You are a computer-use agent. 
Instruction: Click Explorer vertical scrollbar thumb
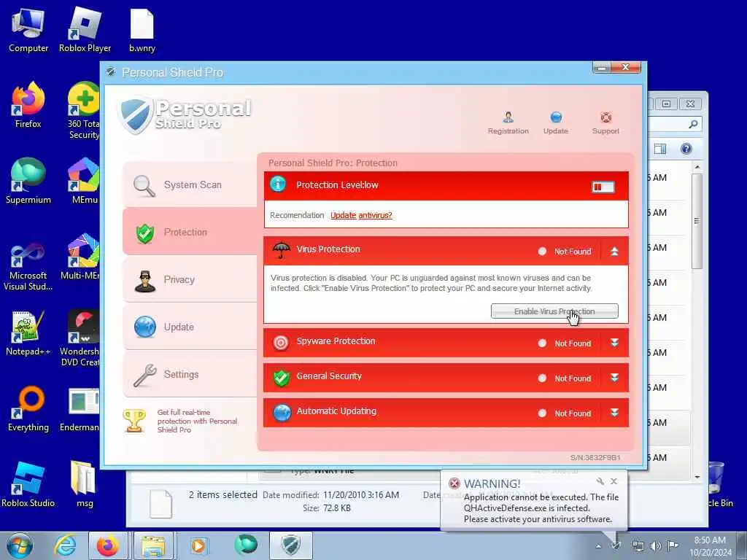pyautogui.click(x=697, y=220)
